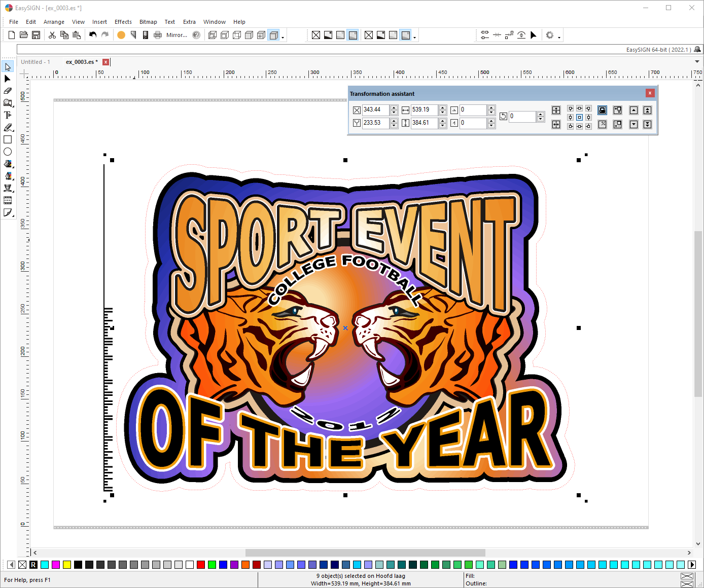704x588 pixels.
Task: Select the top-left anchor point in the grid
Action: point(571,108)
